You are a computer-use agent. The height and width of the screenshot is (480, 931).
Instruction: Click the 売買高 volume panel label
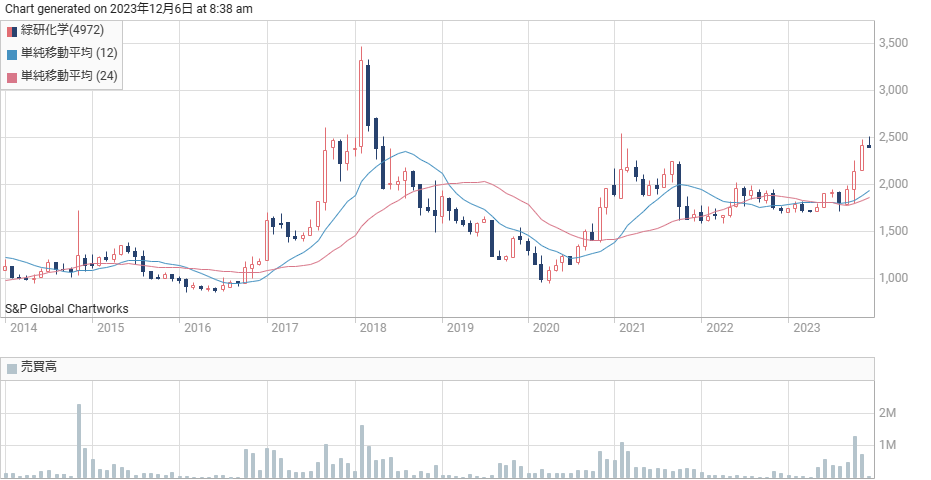[x=39, y=367]
